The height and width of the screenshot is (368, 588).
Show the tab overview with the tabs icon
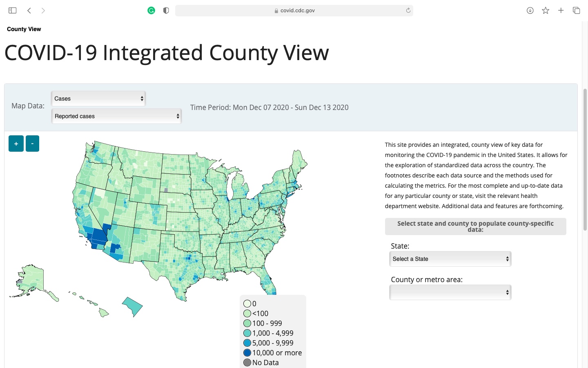point(576,10)
